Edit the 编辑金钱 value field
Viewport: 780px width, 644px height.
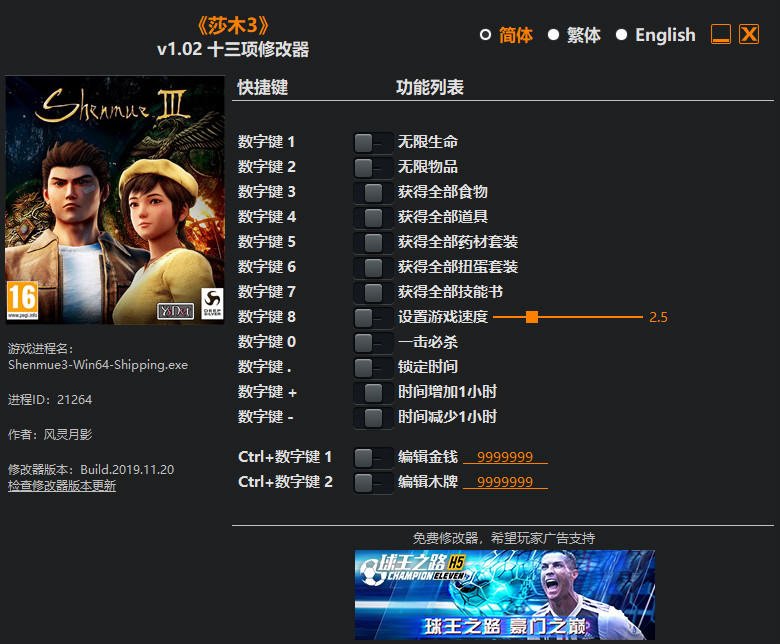(x=505, y=457)
